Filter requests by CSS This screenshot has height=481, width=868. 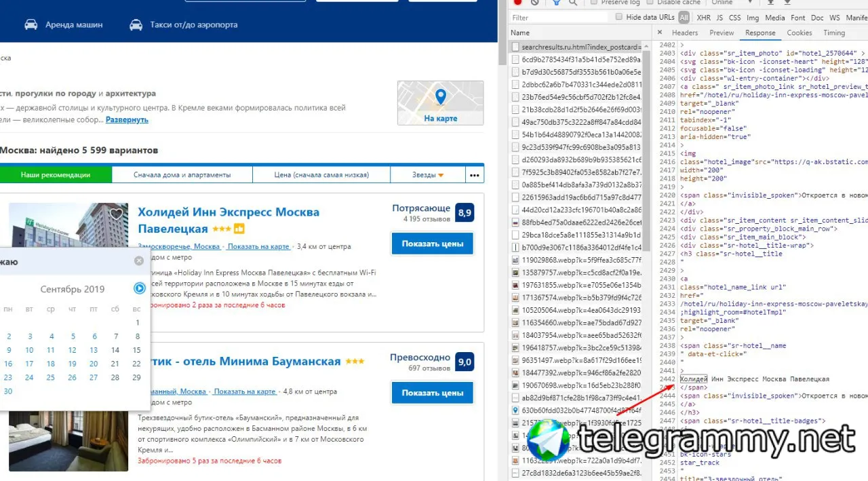pos(734,18)
